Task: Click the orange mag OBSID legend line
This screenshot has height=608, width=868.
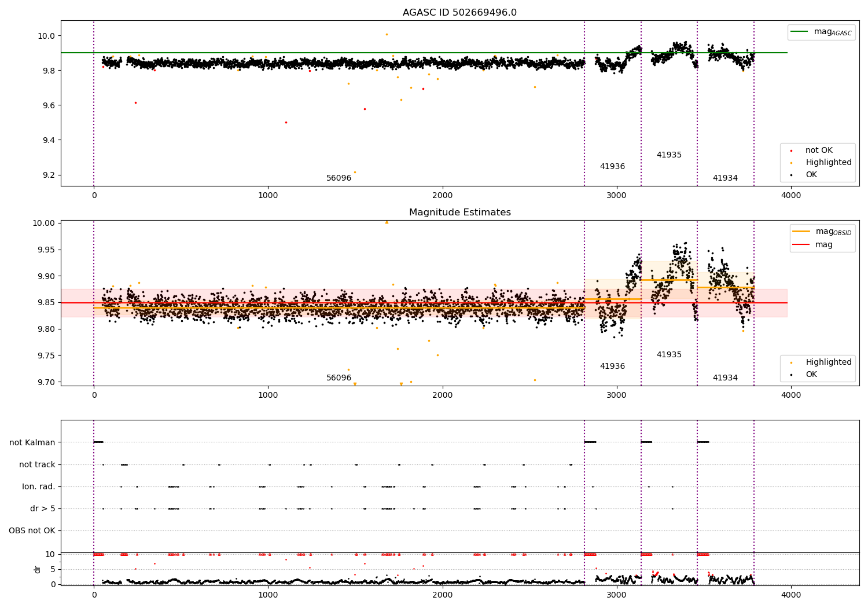Action: point(801,232)
